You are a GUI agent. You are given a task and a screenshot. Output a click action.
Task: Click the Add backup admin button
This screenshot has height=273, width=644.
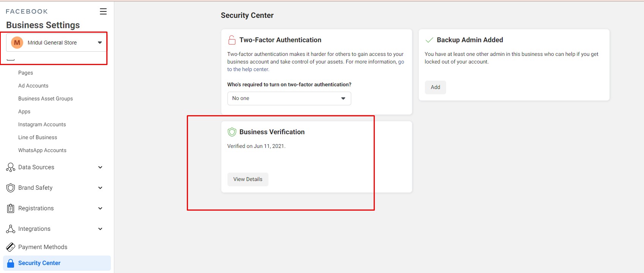[435, 87]
